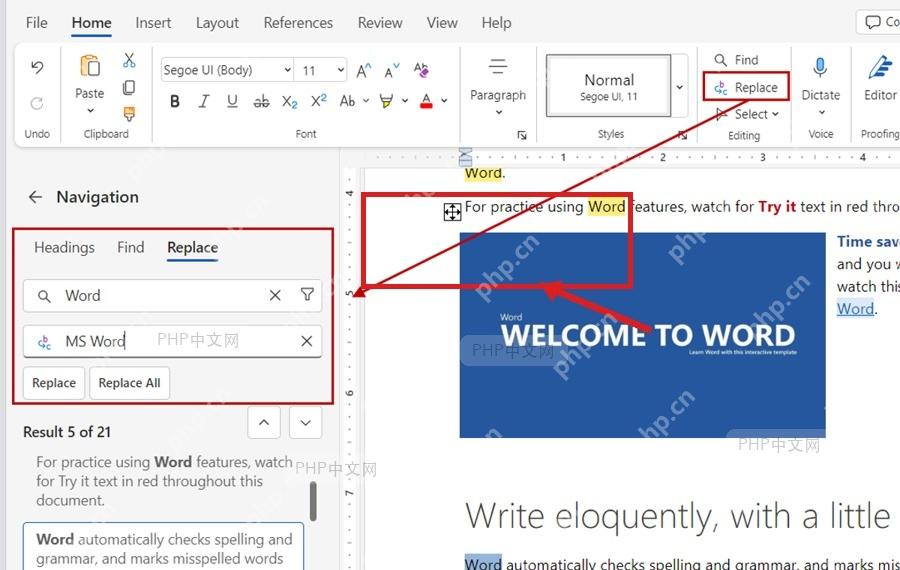
Task: Switch to the References tab
Action: pyautogui.click(x=298, y=23)
